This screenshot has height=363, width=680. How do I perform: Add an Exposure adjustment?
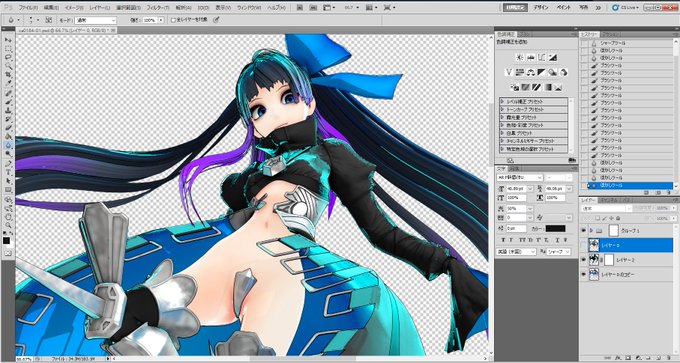click(552, 57)
